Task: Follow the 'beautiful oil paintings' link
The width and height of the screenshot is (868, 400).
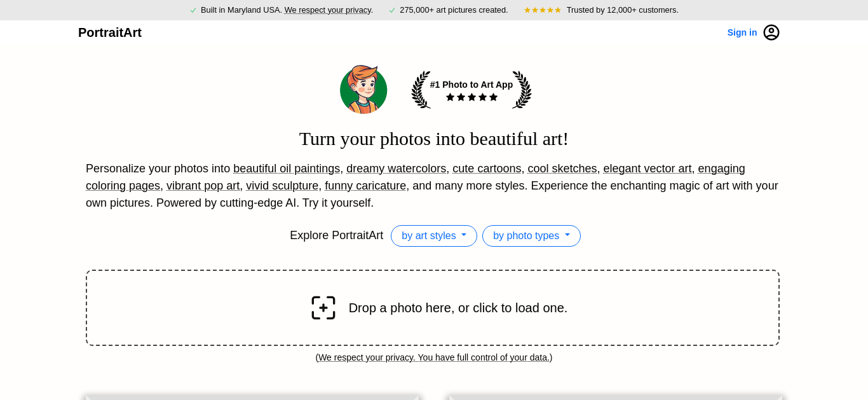Action: pyautogui.click(x=287, y=169)
